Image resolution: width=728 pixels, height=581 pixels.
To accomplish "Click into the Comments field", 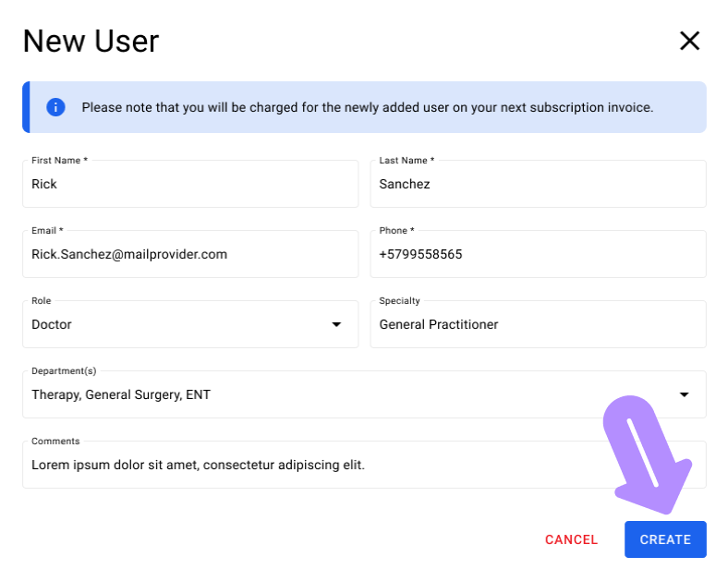I will pos(365,465).
